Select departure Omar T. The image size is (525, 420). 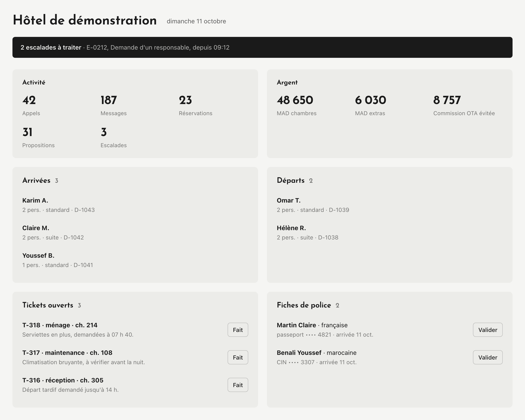click(x=289, y=200)
